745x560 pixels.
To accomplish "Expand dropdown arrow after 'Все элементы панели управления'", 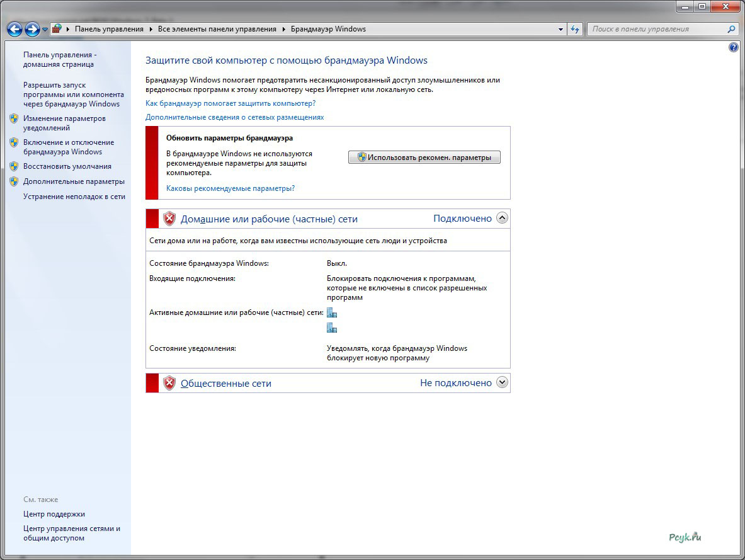I will pos(283,30).
